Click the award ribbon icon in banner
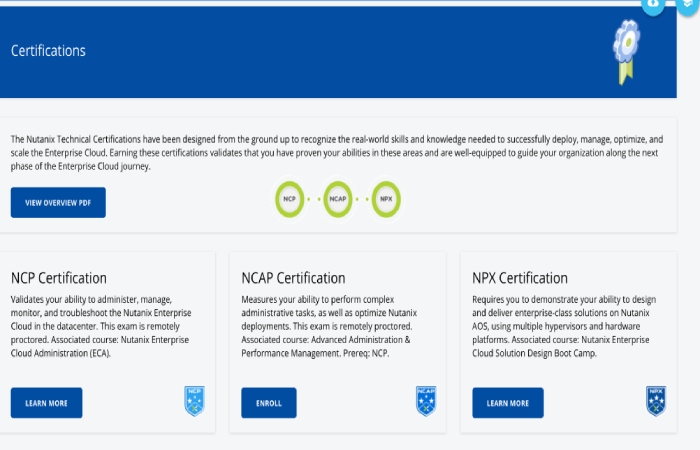The height and width of the screenshot is (450, 700). point(626,52)
